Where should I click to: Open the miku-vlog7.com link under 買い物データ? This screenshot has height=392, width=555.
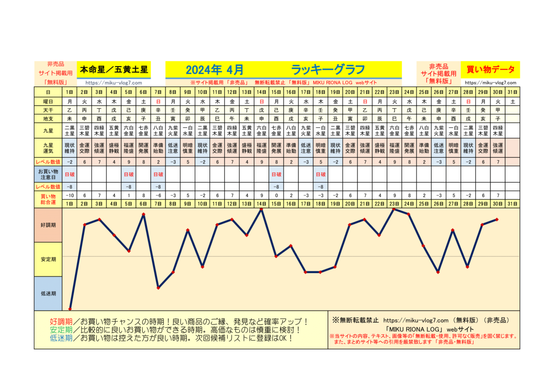click(x=490, y=83)
